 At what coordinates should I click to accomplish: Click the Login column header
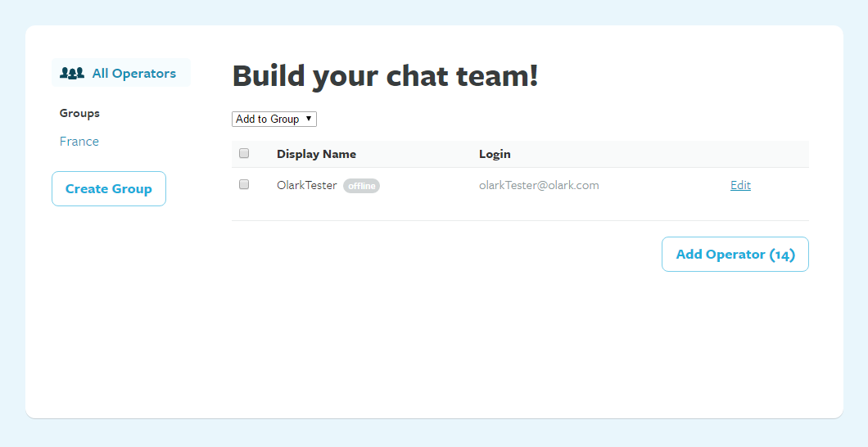coord(495,154)
